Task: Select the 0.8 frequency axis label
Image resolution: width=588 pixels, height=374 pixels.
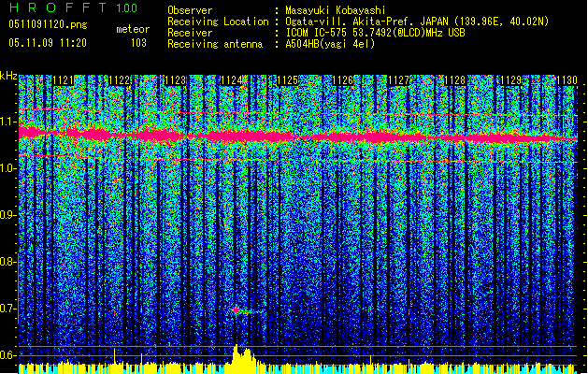Action: coord(9,262)
